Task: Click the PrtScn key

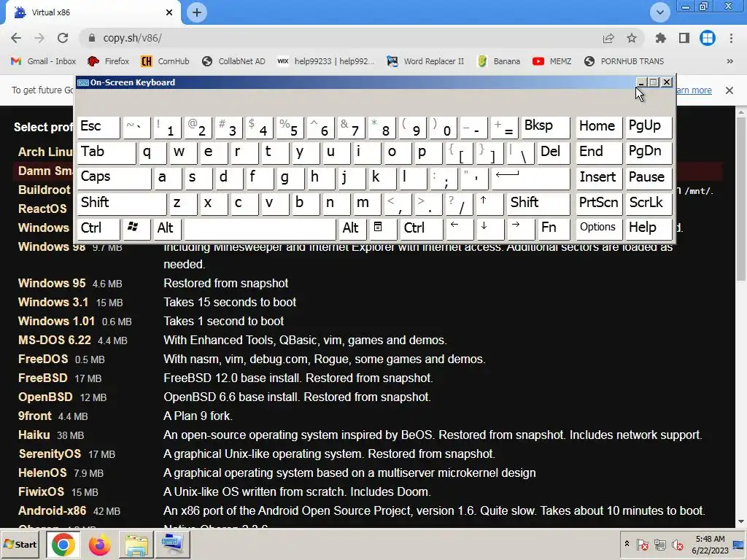Action: (x=599, y=204)
